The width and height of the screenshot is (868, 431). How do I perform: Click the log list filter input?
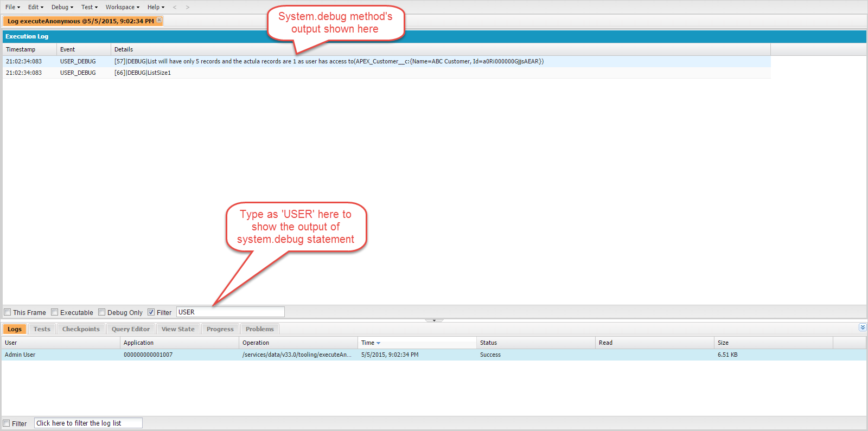(x=88, y=423)
